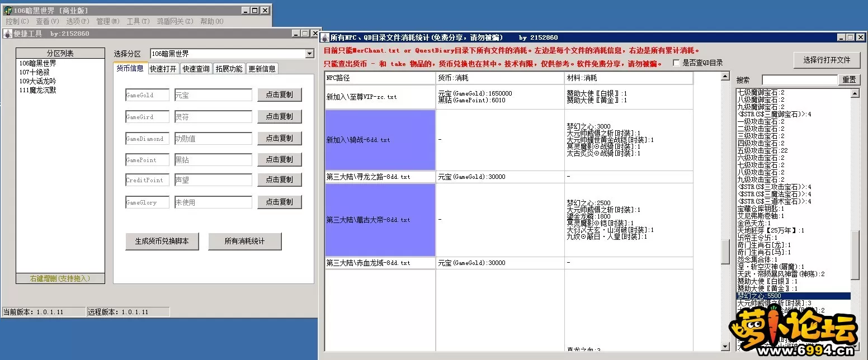
Task: Click 点击复制 in the GameGird row
Action: click(x=279, y=116)
